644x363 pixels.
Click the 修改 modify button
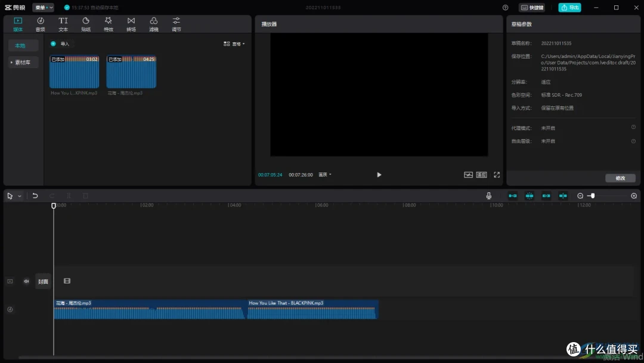pos(620,178)
